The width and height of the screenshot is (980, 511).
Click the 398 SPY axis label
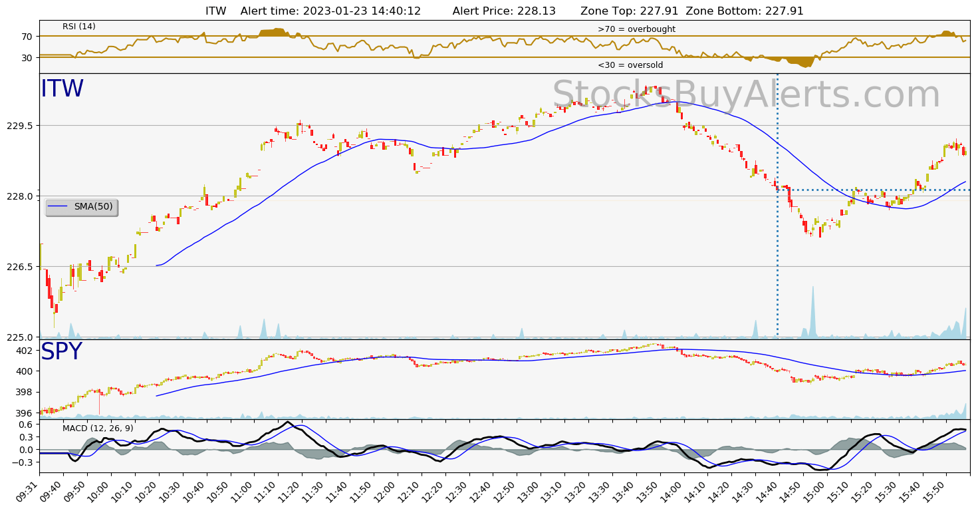coord(25,392)
